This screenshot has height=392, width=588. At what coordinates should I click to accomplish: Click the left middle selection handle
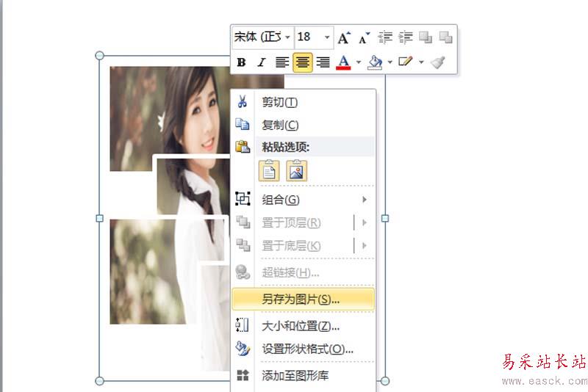coord(99,218)
